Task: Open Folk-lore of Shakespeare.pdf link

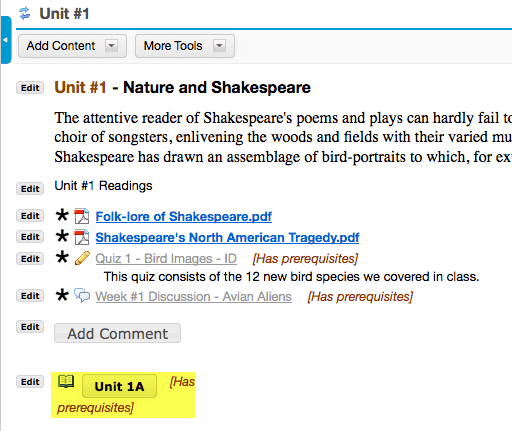Action: [x=184, y=217]
